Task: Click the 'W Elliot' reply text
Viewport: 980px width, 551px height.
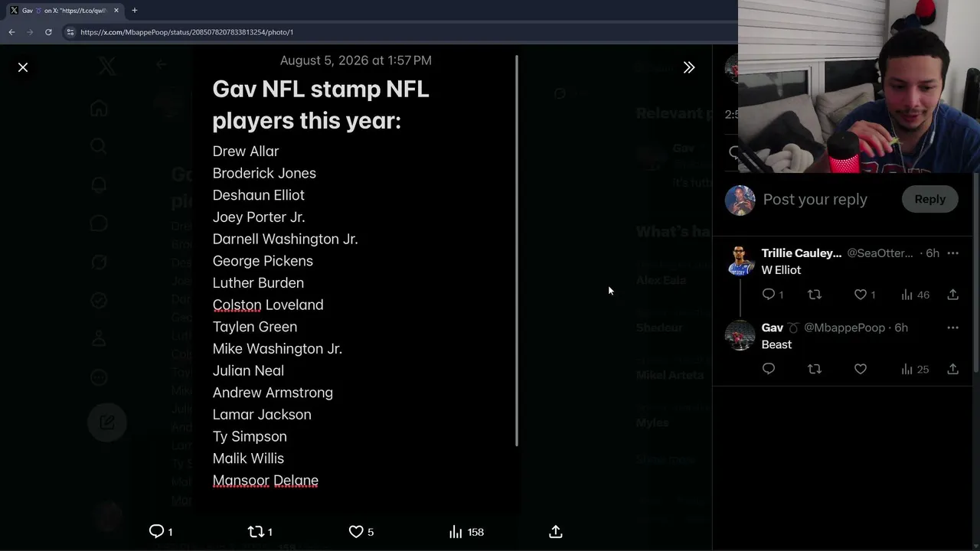Action: (781, 270)
